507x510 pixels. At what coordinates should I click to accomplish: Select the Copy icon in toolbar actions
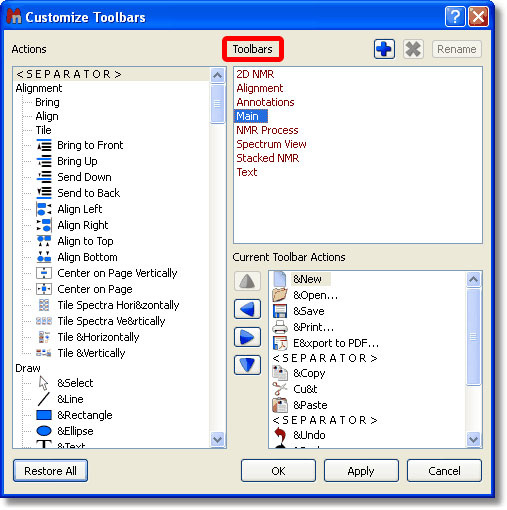[280, 373]
